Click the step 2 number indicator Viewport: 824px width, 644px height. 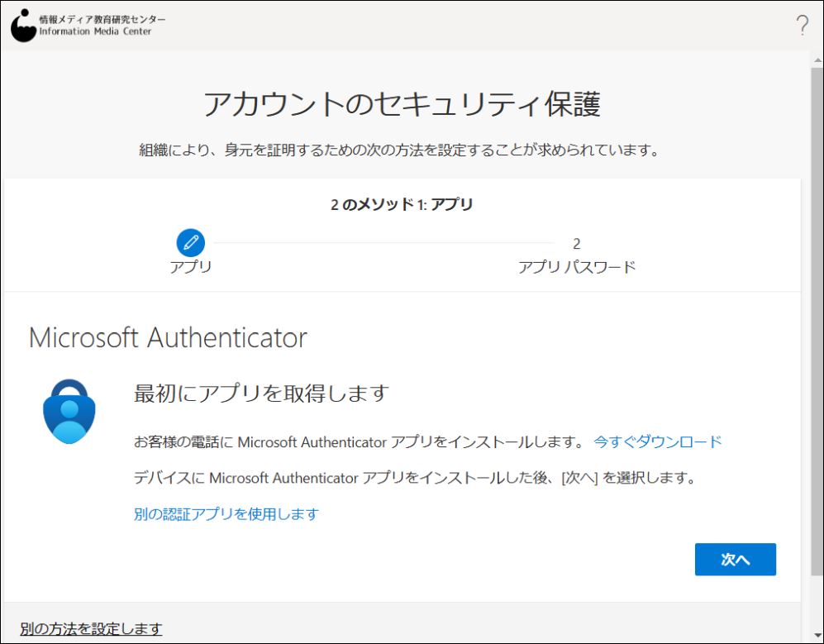(577, 244)
